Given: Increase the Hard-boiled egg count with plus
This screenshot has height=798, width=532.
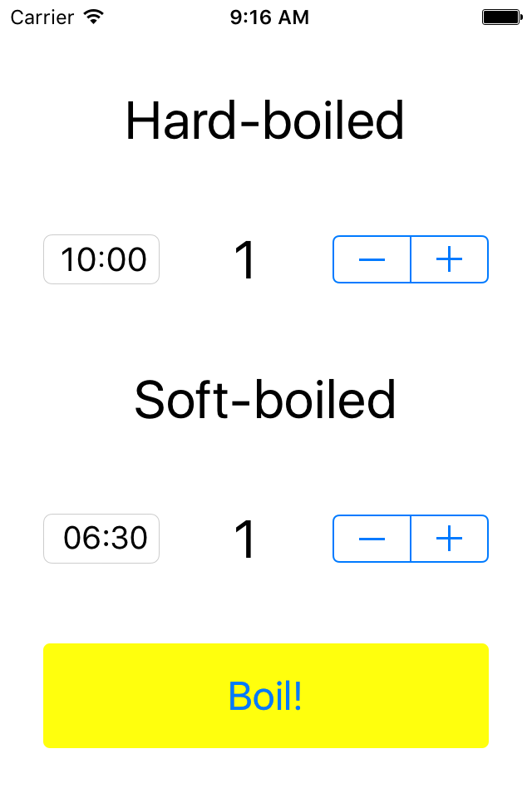Looking at the screenshot, I should pos(450,259).
